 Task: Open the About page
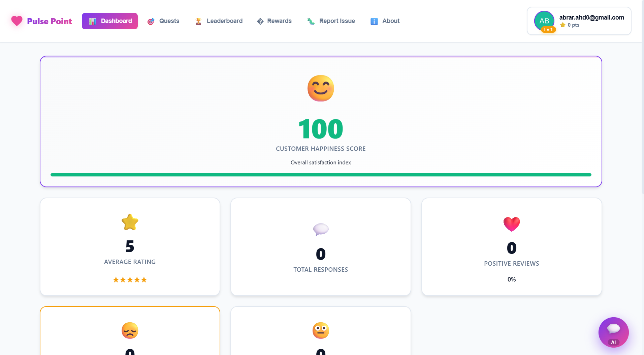(385, 21)
